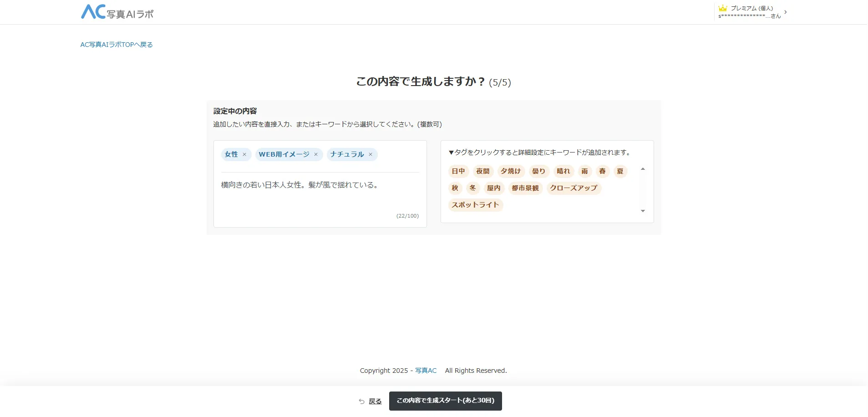Add the 日中 keyword tag

(458, 171)
